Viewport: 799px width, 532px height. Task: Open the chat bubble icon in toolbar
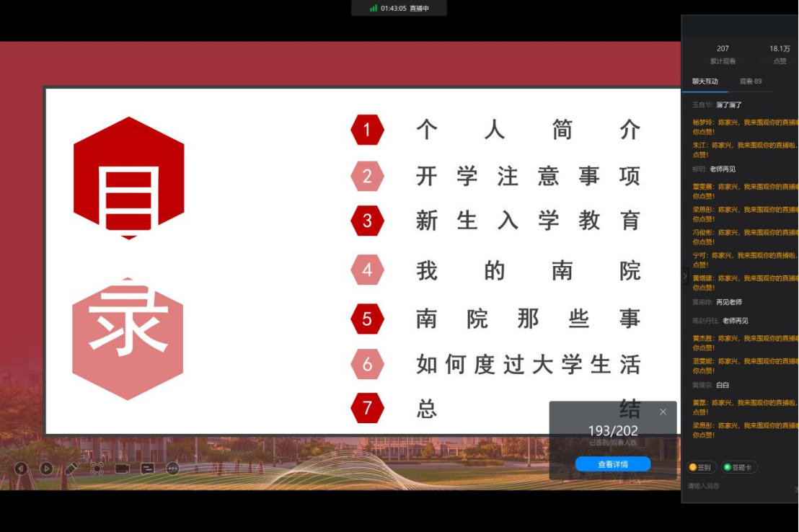pyautogui.click(x=147, y=469)
